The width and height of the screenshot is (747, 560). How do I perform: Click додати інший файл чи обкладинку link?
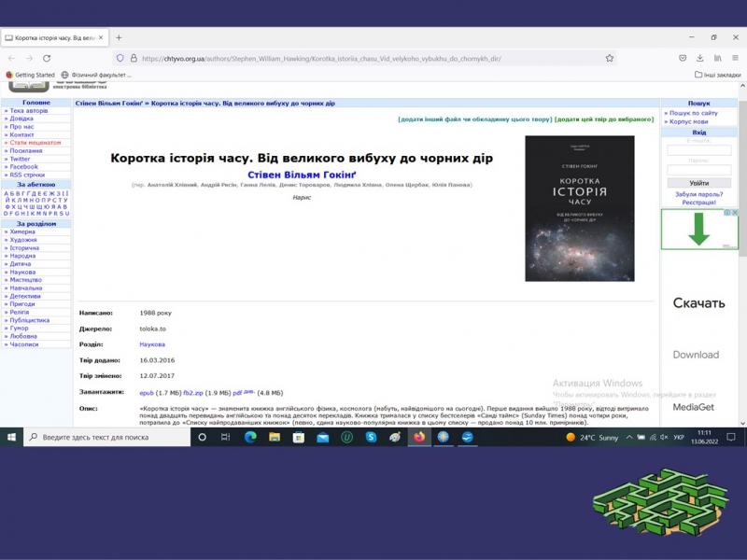[x=475, y=119]
